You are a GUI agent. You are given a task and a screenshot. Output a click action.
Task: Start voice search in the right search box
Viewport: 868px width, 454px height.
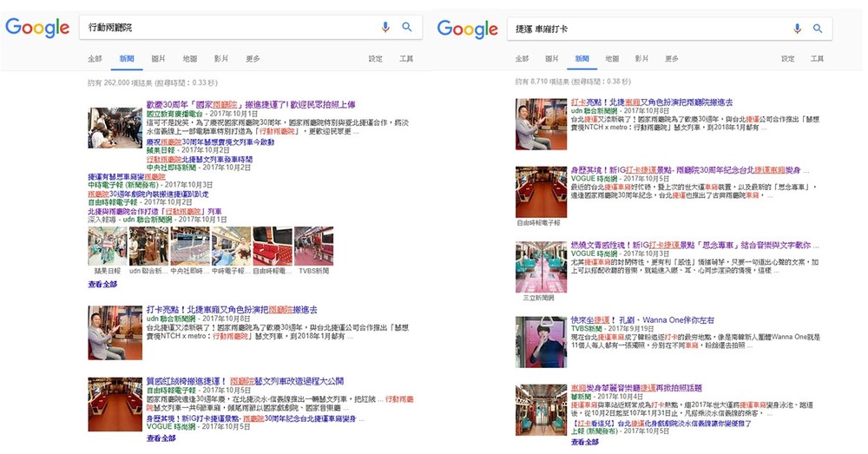pyautogui.click(x=797, y=29)
